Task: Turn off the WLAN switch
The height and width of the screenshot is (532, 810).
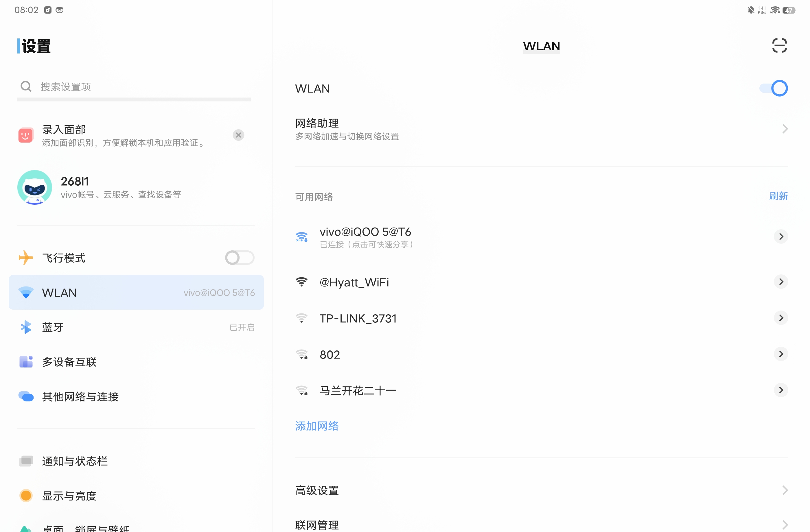Action: (773, 88)
